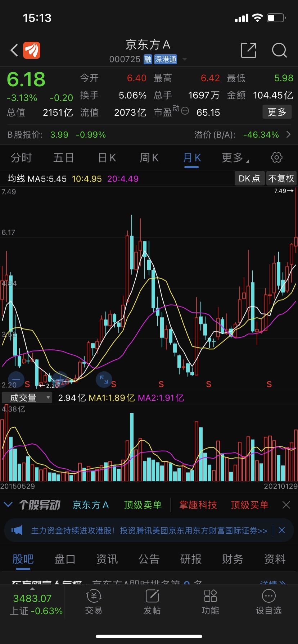The width and height of the screenshot is (298, 644).
Task: Switch to 五日 chart tab
Action: point(64,157)
